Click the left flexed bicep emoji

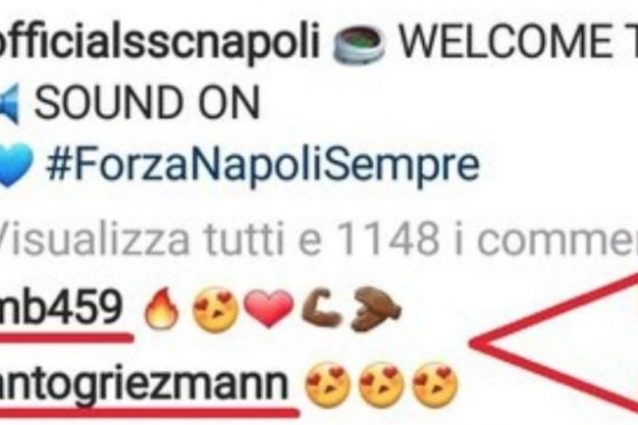point(321,307)
